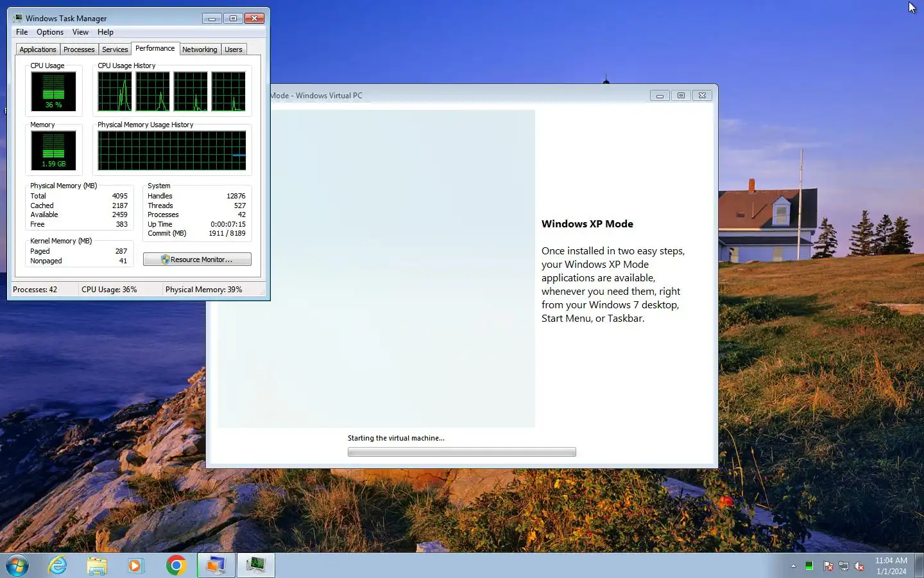
Task: Click status bar Physical Memory: 39%
Action: (x=204, y=290)
